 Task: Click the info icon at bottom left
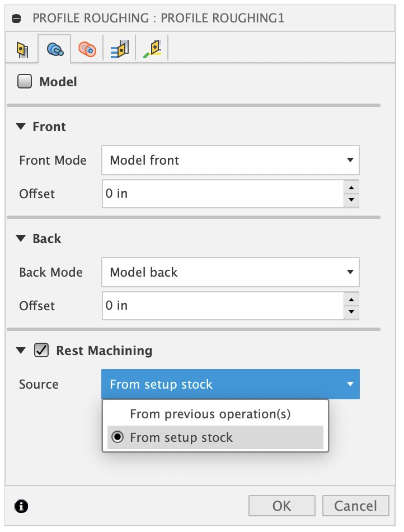[22, 506]
